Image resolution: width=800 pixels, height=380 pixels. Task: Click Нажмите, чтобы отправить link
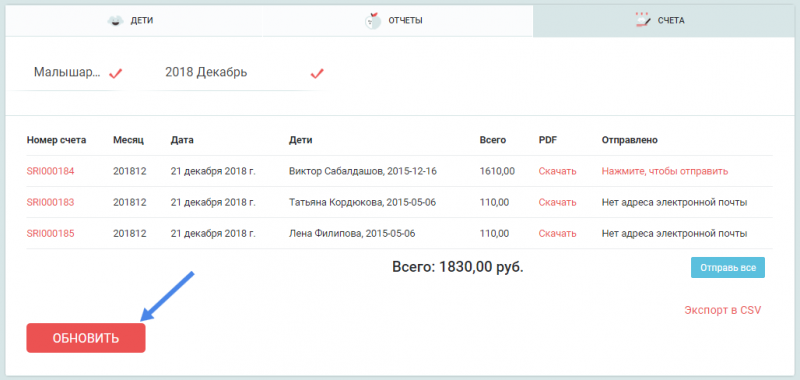(665, 171)
